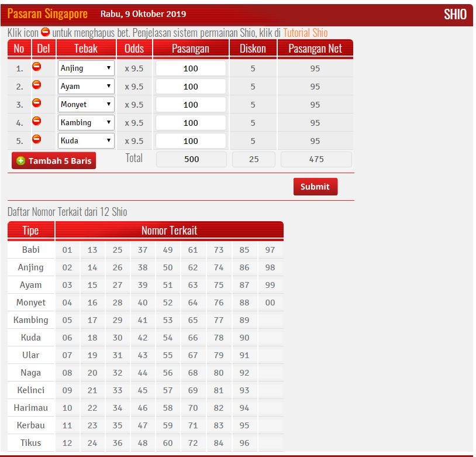Click number 89 in the Kambing row
This screenshot has height=457, width=476.
pos(244,320)
